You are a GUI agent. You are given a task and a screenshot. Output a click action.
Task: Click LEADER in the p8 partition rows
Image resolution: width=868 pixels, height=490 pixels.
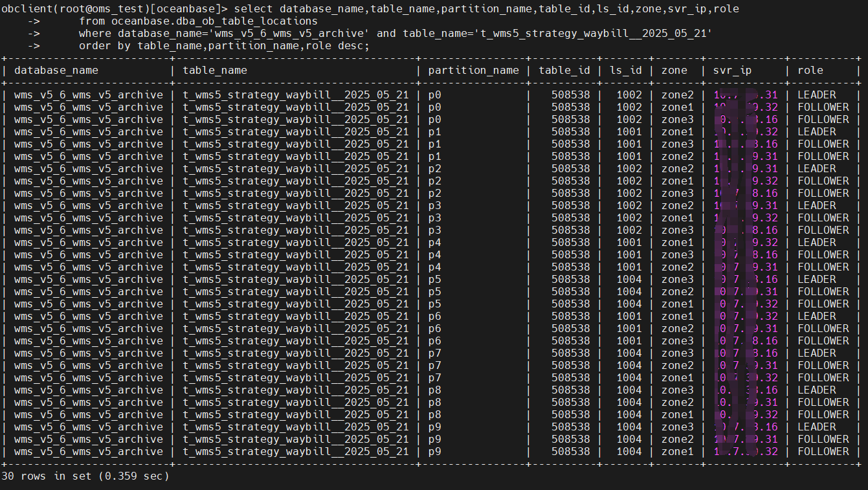[x=817, y=390]
